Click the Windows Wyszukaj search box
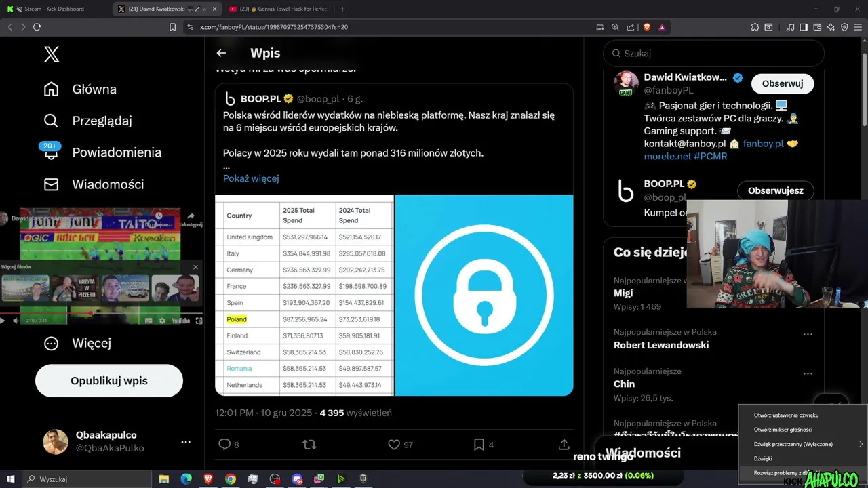Screen dimensions: 868x488 tap(88, 479)
